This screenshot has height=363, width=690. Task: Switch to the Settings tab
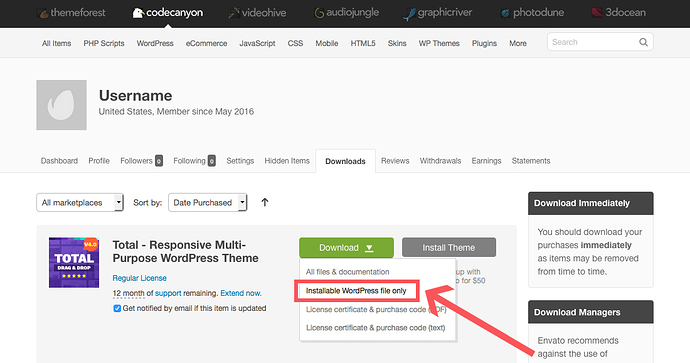(x=240, y=161)
